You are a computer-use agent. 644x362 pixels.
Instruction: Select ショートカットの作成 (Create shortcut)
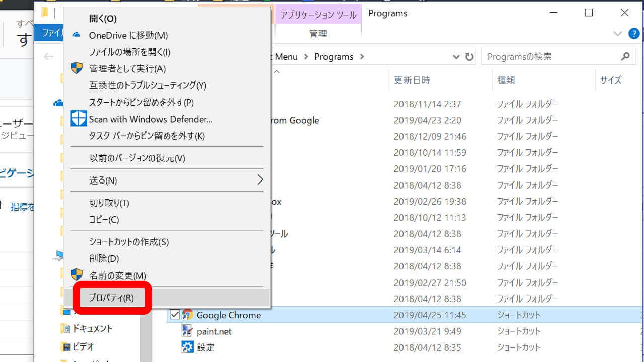coord(128,242)
